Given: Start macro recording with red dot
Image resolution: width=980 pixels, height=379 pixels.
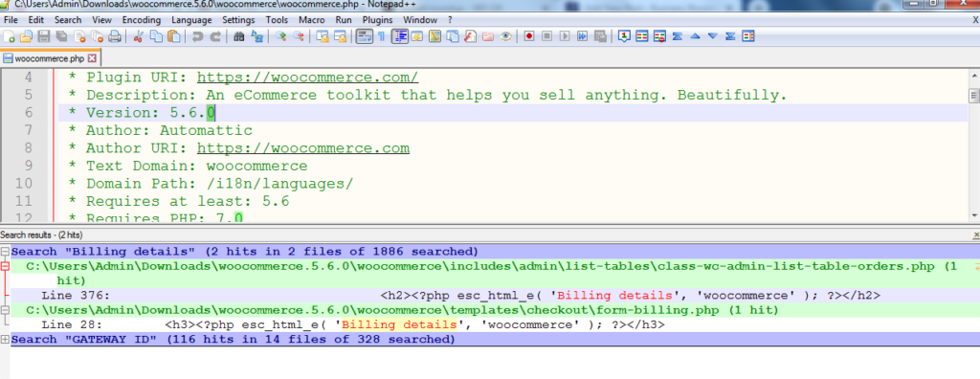Looking at the screenshot, I should pos(528,36).
